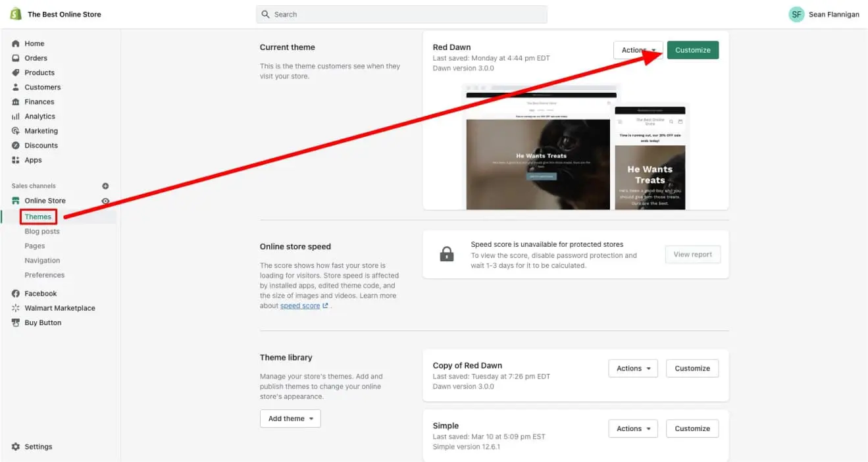Open Navigation under Online Store

point(42,261)
